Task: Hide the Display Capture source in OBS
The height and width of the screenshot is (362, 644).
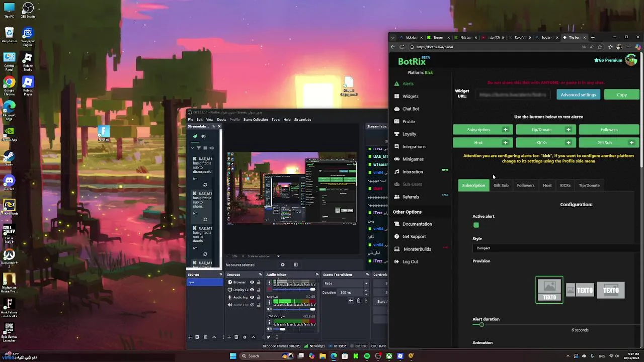Action: tap(252, 290)
